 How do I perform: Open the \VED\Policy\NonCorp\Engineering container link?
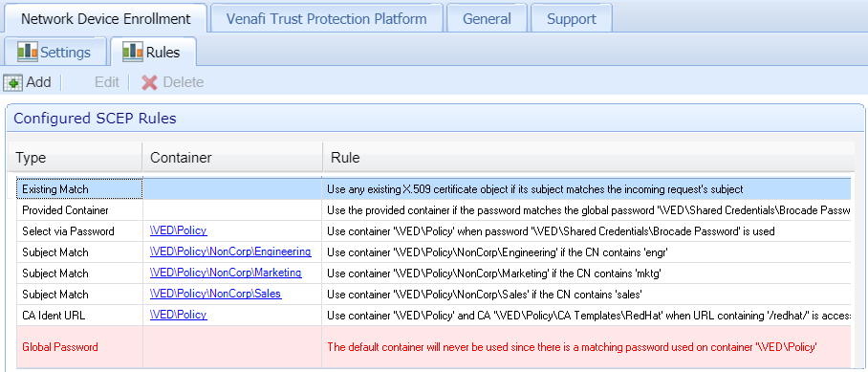[230, 252]
